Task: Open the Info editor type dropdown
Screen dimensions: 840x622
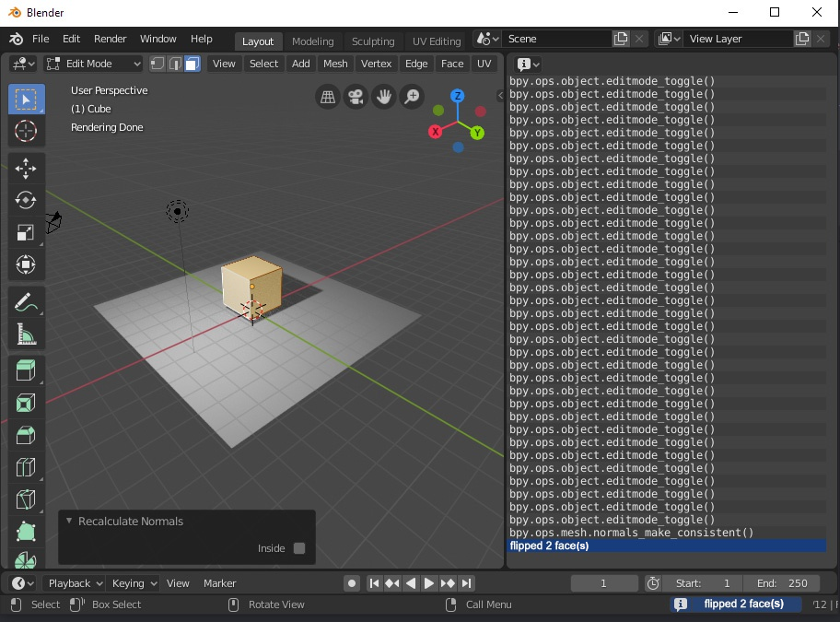Action: pos(528,65)
